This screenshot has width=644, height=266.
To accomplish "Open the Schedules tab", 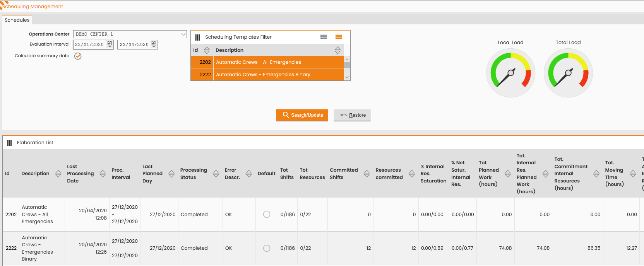I will click(17, 20).
